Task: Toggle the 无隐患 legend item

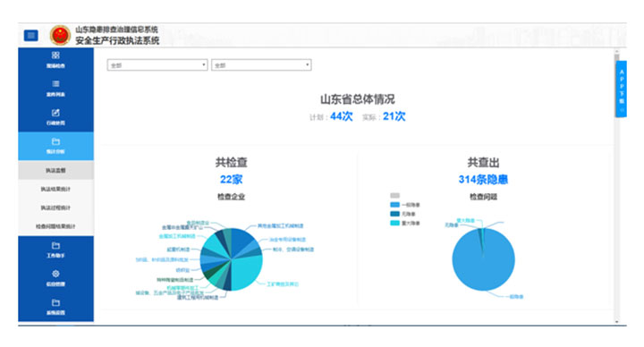Action: (402, 214)
